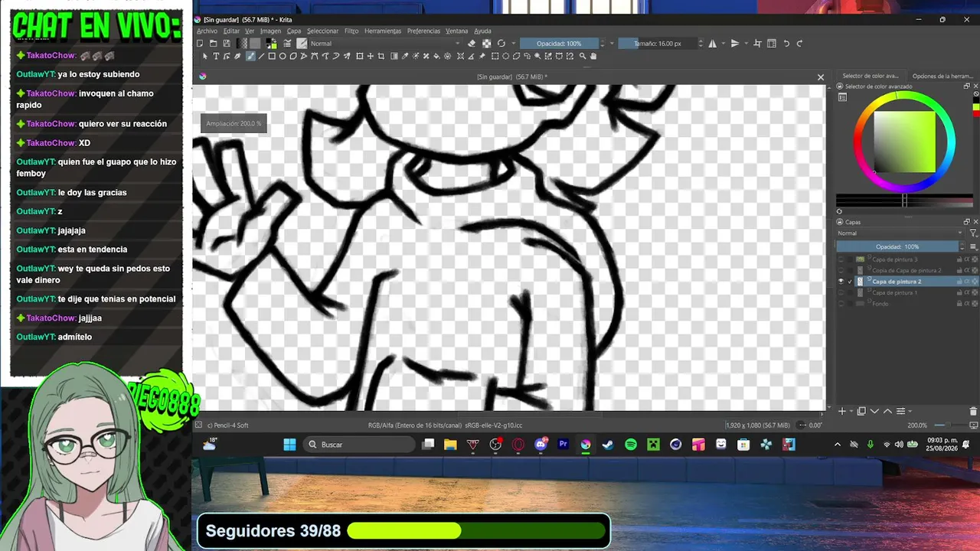Show the Fondo layer
980x551 pixels.
tap(841, 304)
